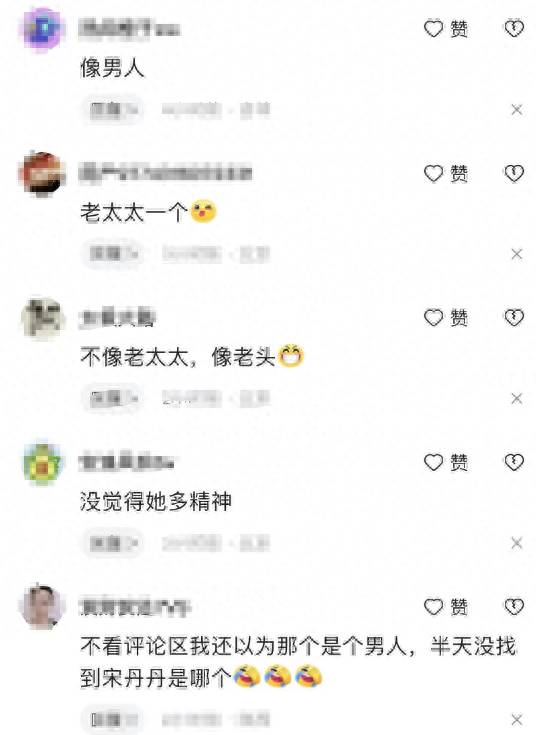
Task: Reply to the "像男人" comment
Action: pos(112,110)
